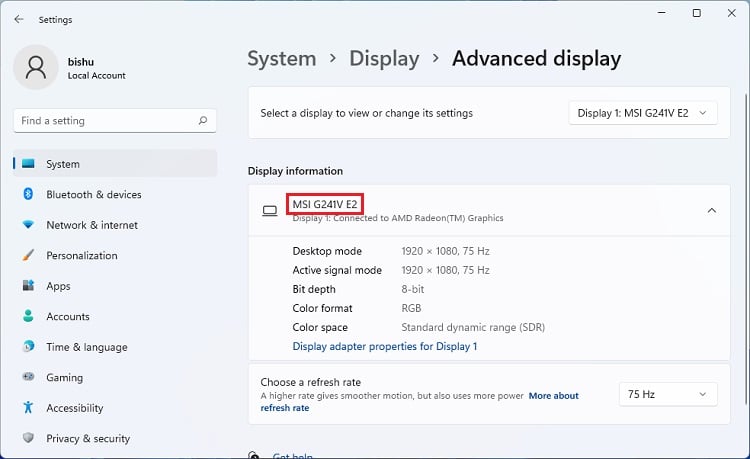Collapse the MSI G241V E2 display information
Screen dimensions: 750x459
pos(711,210)
